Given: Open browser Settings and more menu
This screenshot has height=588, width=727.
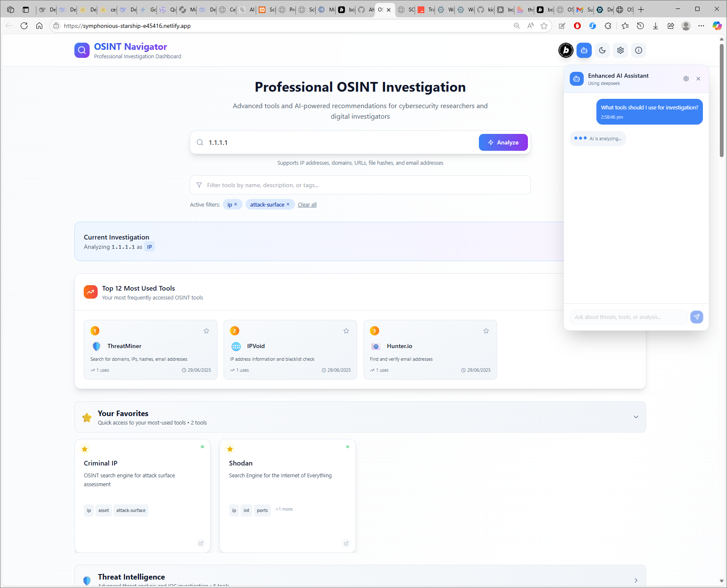Looking at the screenshot, I should 701,26.
